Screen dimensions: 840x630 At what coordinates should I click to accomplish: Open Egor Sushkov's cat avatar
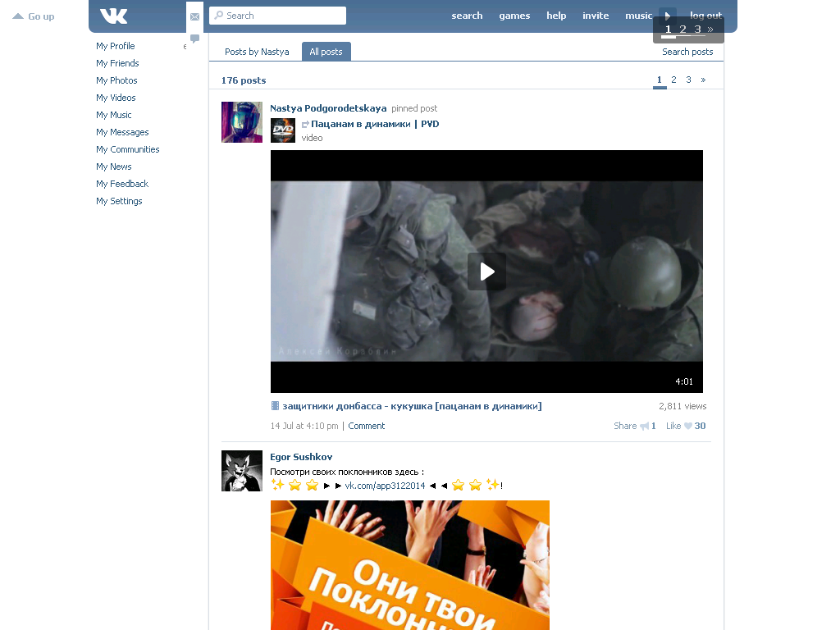pyautogui.click(x=242, y=471)
